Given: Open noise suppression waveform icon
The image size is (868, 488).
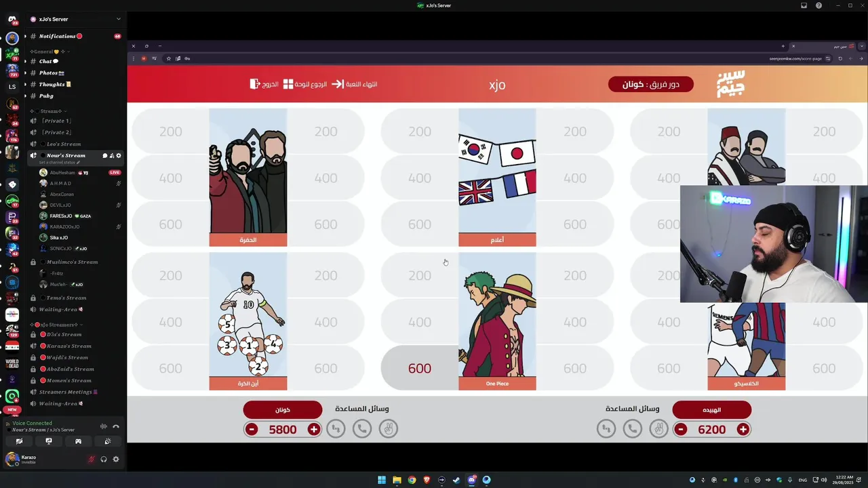Looking at the screenshot, I should coord(104,426).
